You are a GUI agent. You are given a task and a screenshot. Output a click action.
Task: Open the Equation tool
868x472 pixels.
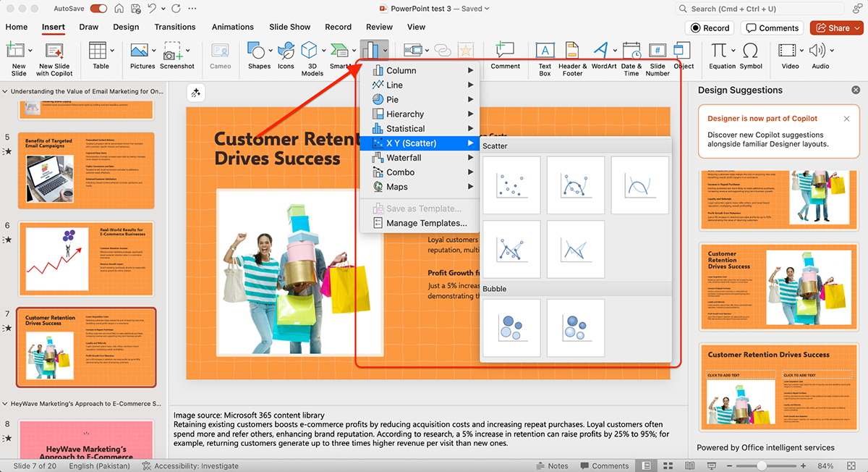pyautogui.click(x=721, y=54)
